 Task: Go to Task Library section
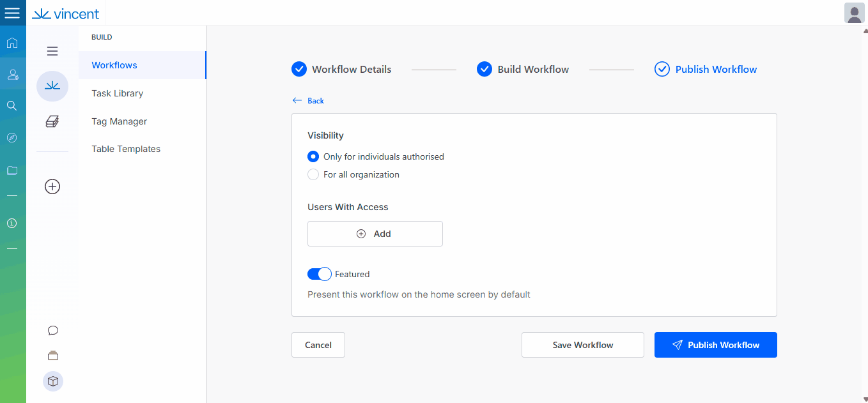pyautogui.click(x=117, y=93)
